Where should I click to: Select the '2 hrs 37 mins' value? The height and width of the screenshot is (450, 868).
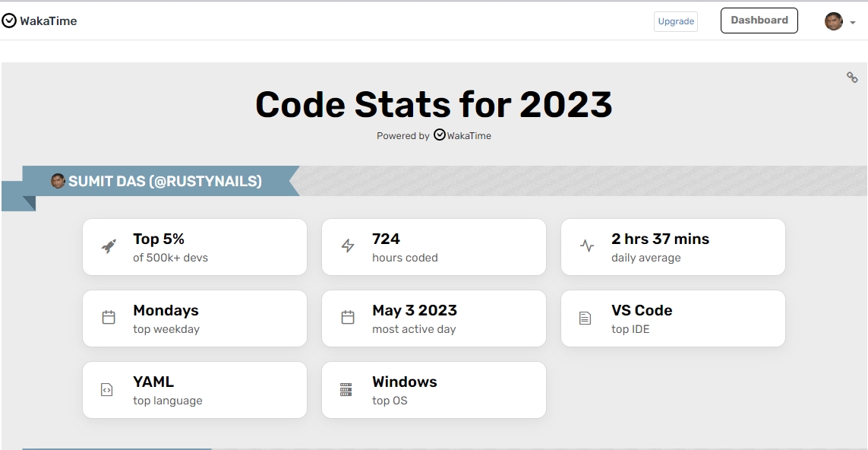coord(661,239)
